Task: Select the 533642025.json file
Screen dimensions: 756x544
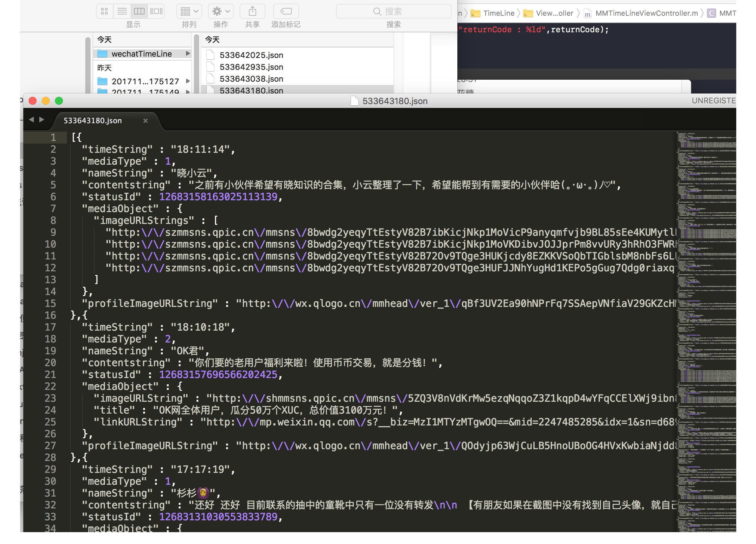Action: pyautogui.click(x=251, y=55)
